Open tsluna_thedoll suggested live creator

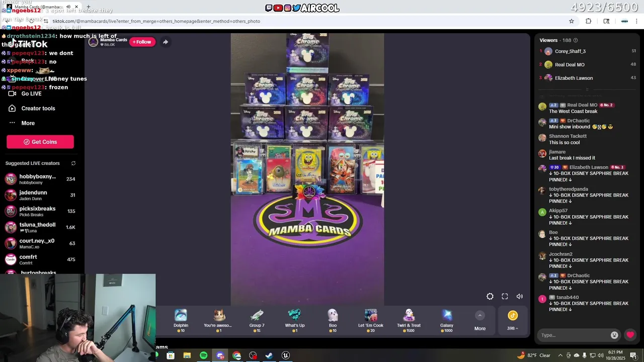pyautogui.click(x=40, y=227)
